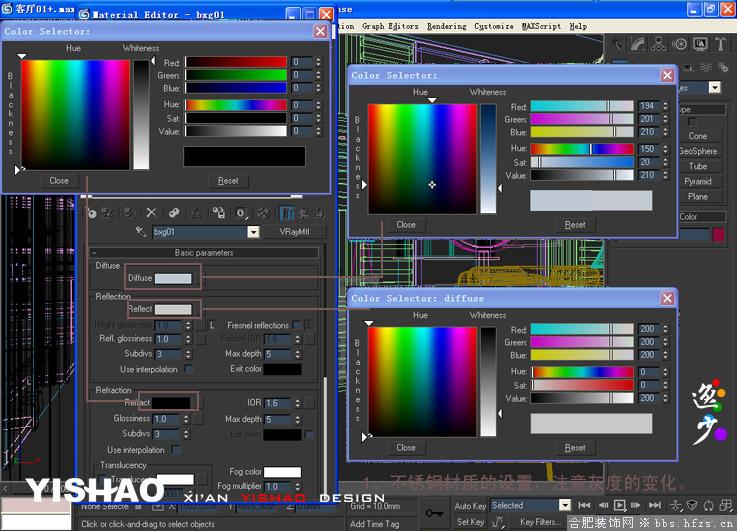Click the Material Effects Channel 0 icon
The image size is (737, 531).
click(x=242, y=213)
